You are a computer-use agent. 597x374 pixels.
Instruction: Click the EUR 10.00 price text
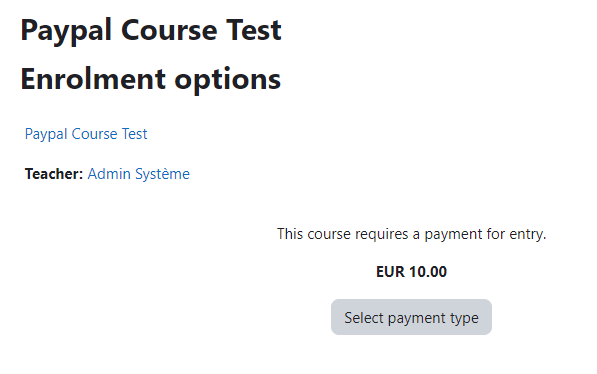click(x=411, y=272)
